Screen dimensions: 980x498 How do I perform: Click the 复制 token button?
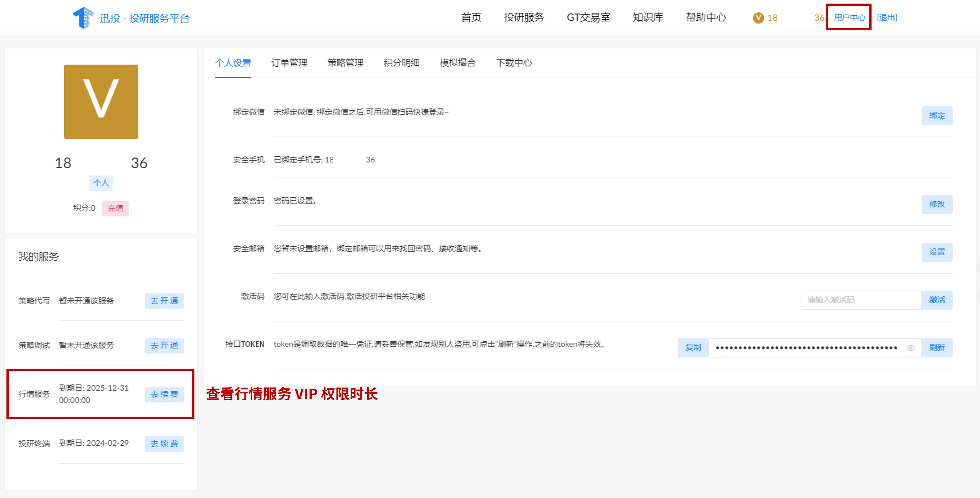coord(693,348)
